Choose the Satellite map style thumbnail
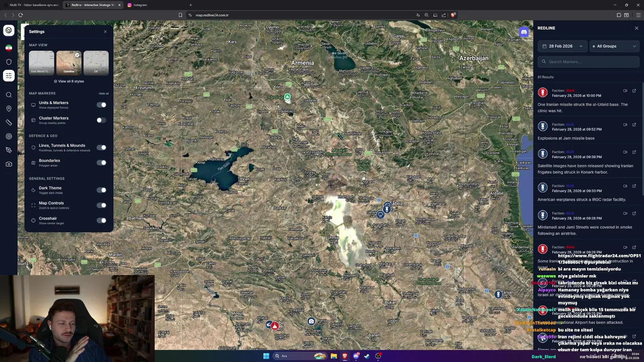The height and width of the screenshot is (362, 644). pyautogui.click(x=68, y=62)
